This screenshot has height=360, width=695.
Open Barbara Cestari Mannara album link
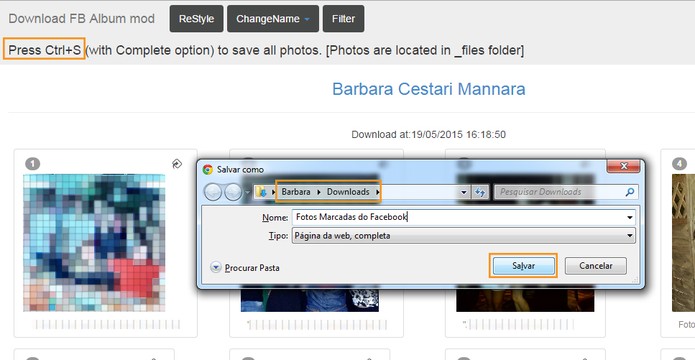pos(429,89)
